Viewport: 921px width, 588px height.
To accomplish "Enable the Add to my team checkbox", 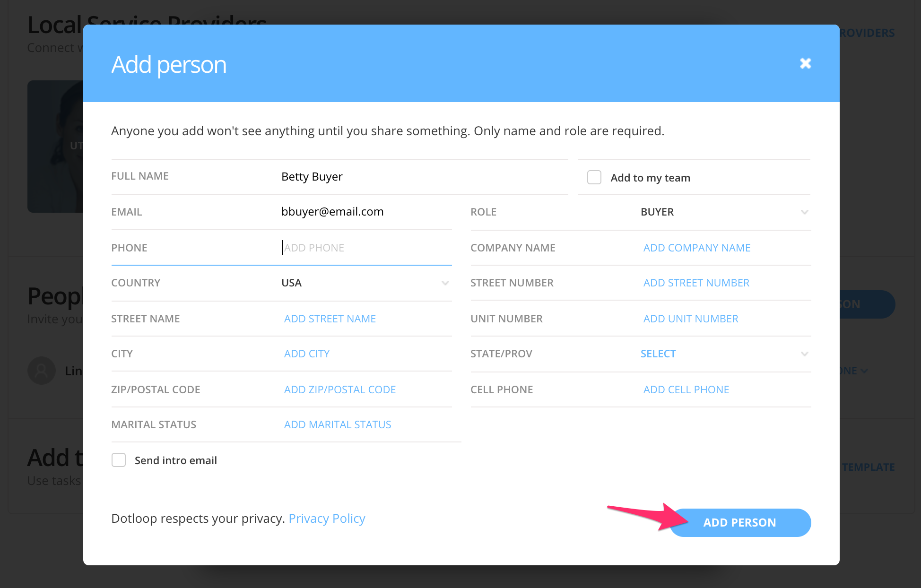I will [x=594, y=177].
